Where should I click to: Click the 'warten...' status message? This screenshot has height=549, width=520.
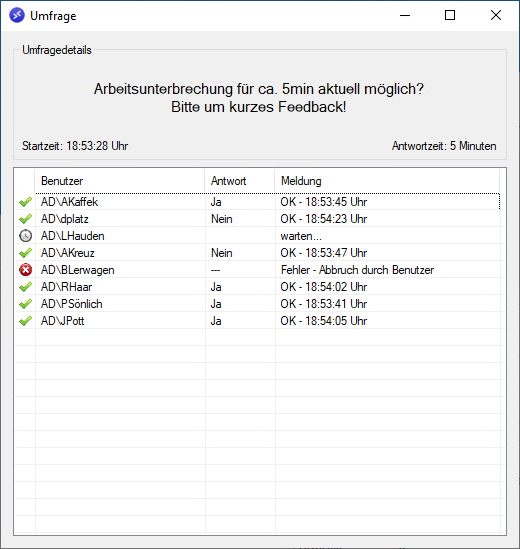click(301, 236)
